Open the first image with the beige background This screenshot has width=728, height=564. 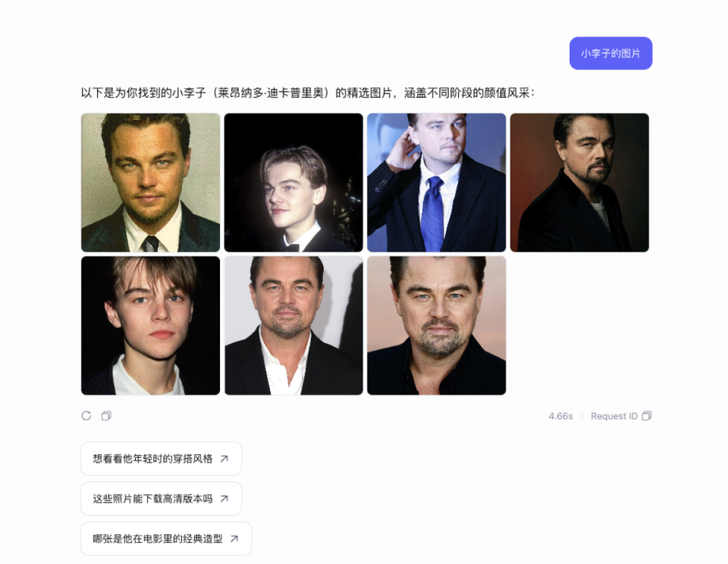(x=150, y=183)
